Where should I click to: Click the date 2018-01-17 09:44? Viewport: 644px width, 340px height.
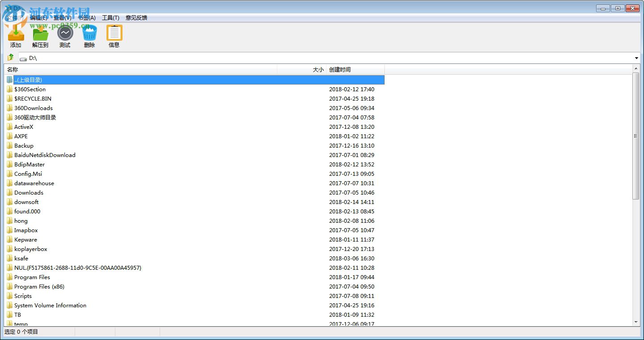352,277
